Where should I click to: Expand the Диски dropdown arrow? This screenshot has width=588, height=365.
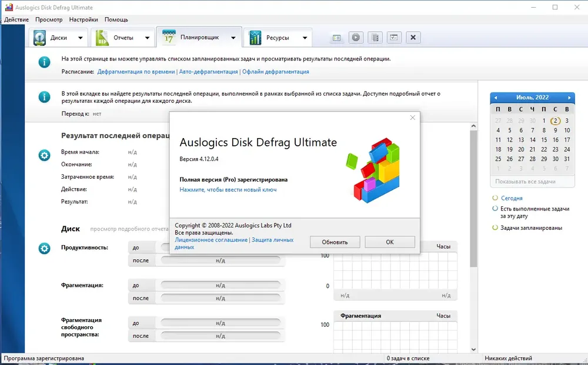[x=80, y=38]
